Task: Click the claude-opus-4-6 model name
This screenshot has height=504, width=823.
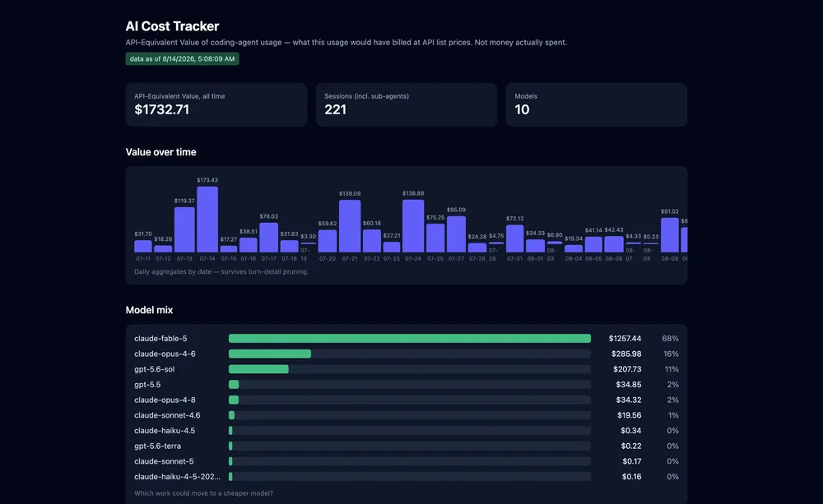Action: pyautogui.click(x=165, y=354)
